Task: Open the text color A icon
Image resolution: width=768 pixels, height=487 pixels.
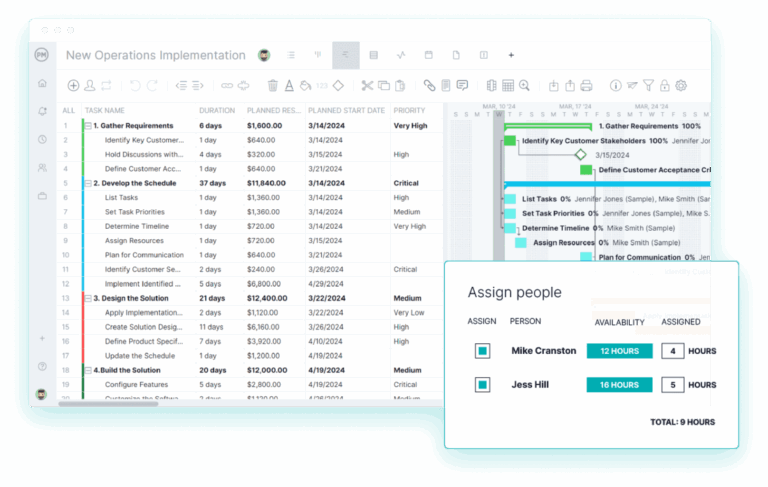Action: tap(289, 86)
